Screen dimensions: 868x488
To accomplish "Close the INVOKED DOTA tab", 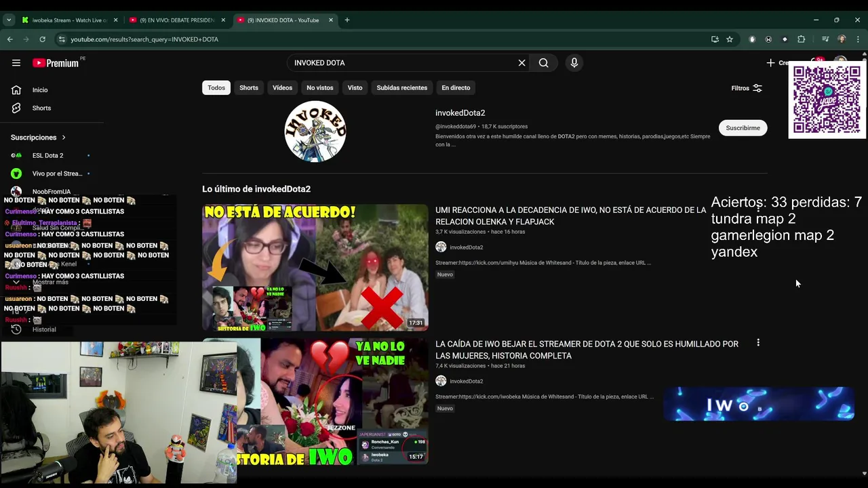I will tap(331, 20).
